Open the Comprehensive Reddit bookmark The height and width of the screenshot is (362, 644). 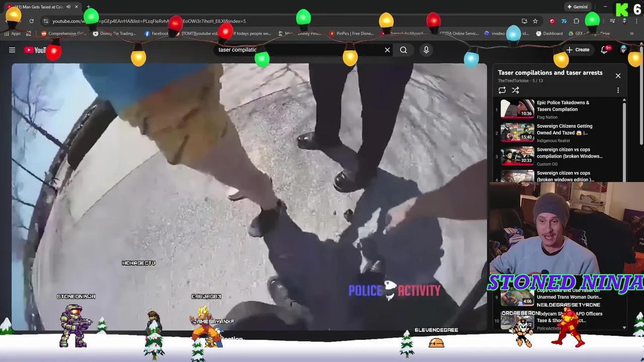click(64, 34)
